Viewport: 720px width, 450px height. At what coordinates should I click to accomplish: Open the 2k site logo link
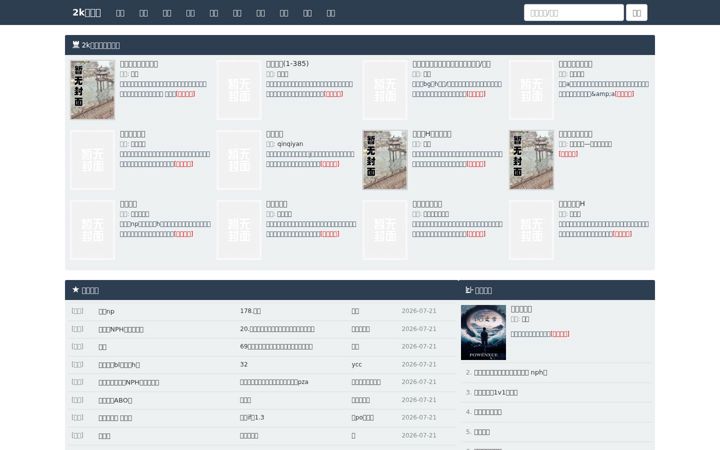(87, 12)
